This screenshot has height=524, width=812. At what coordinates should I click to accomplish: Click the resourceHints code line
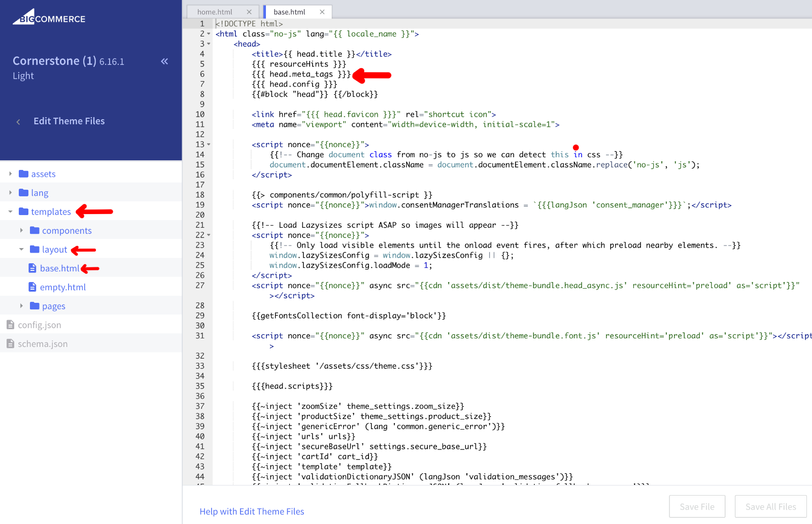click(x=299, y=64)
